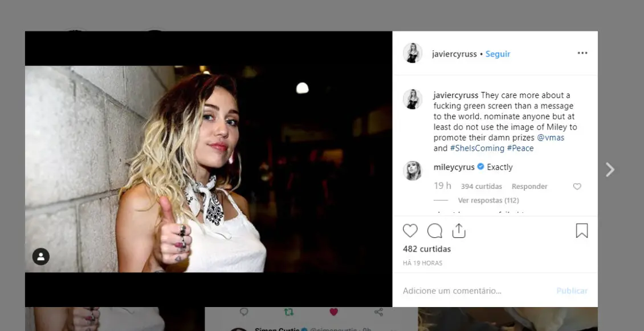Expand Ver respostas (112) replies
The width and height of the screenshot is (644, 331).
click(x=488, y=200)
